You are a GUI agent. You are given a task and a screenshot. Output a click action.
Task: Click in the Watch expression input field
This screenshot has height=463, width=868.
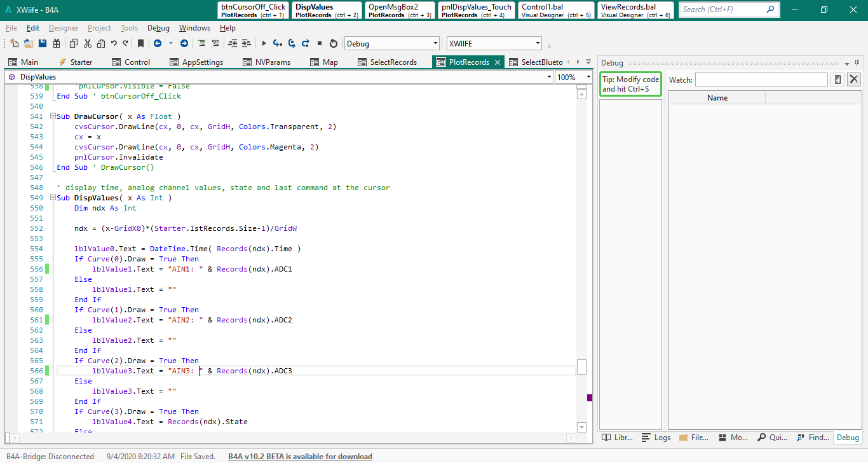coord(761,79)
